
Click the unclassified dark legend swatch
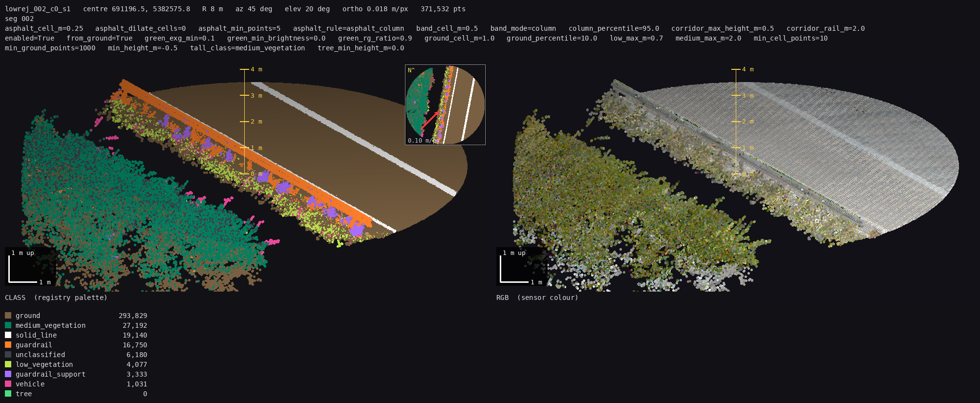[8, 355]
